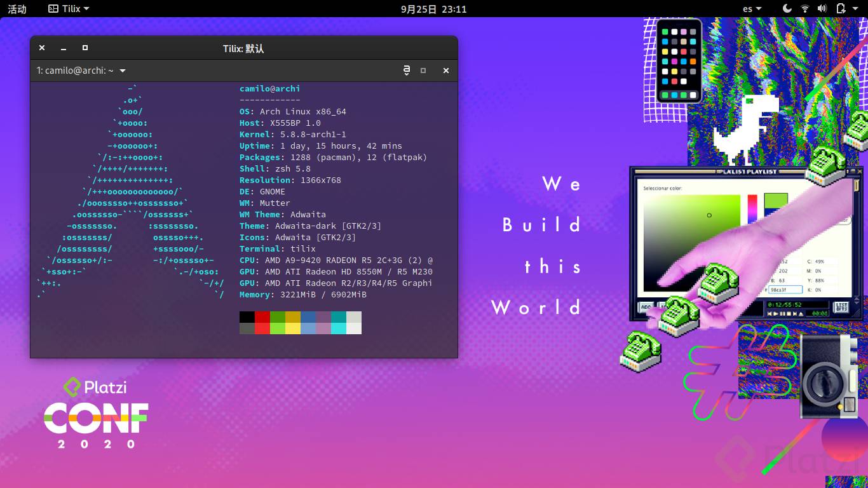Click the 'CPU: AMD A9-9420 RADEON R5' line
Screen dimensions: 868x488
336,260
